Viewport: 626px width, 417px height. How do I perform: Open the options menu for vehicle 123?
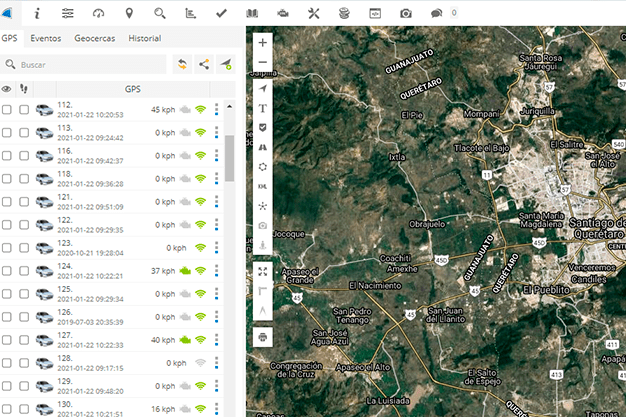[x=216, y=248]
